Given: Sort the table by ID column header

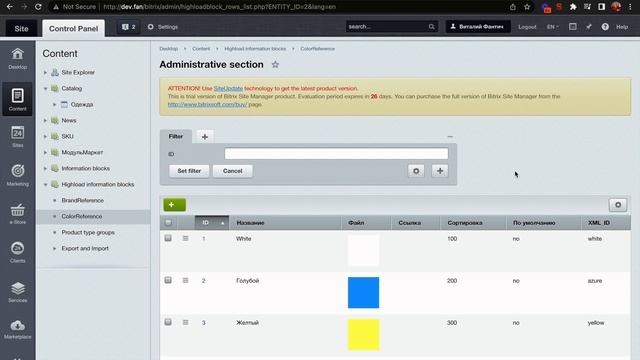Looking at the screenshot, I should [x=211, y=223].
